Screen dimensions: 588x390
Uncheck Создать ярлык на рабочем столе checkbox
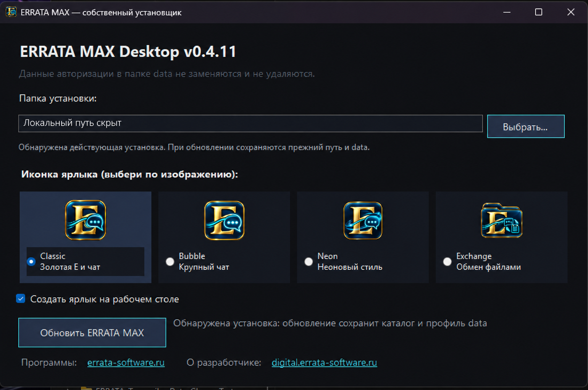pyautogui.click(x=21, y=299)
